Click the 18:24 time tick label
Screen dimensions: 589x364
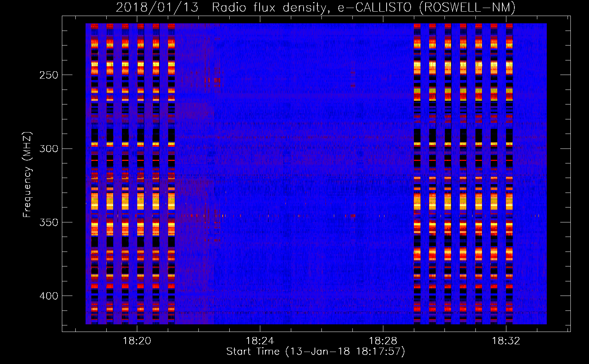coord(260,341)
